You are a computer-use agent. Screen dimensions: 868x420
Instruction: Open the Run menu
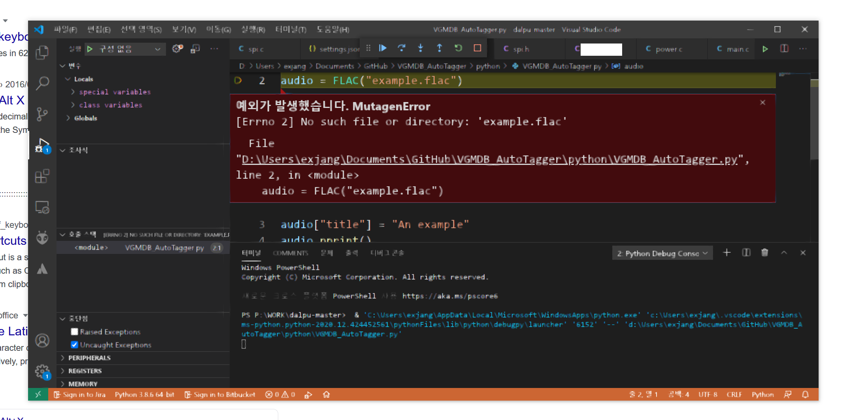[x=253, y=30]
